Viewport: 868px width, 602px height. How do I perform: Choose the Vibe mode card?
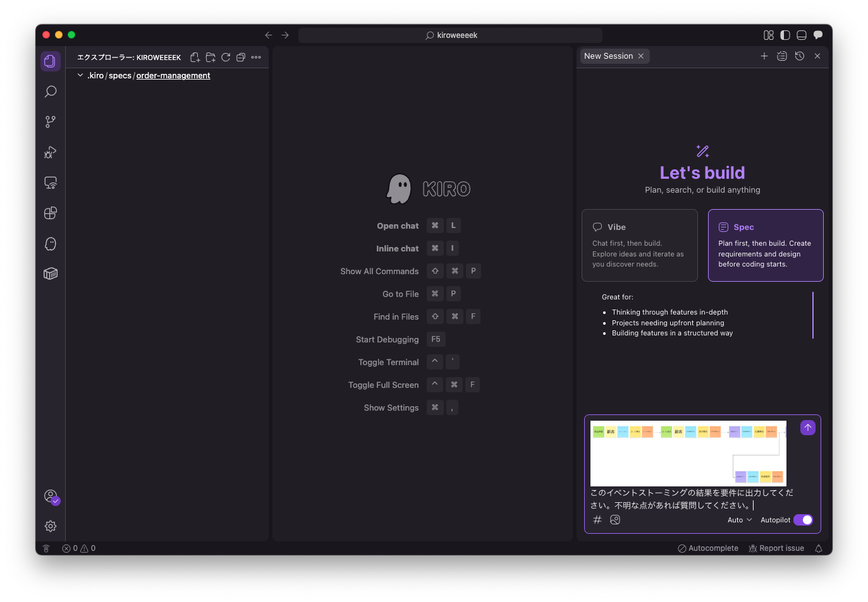click(639, 245)
